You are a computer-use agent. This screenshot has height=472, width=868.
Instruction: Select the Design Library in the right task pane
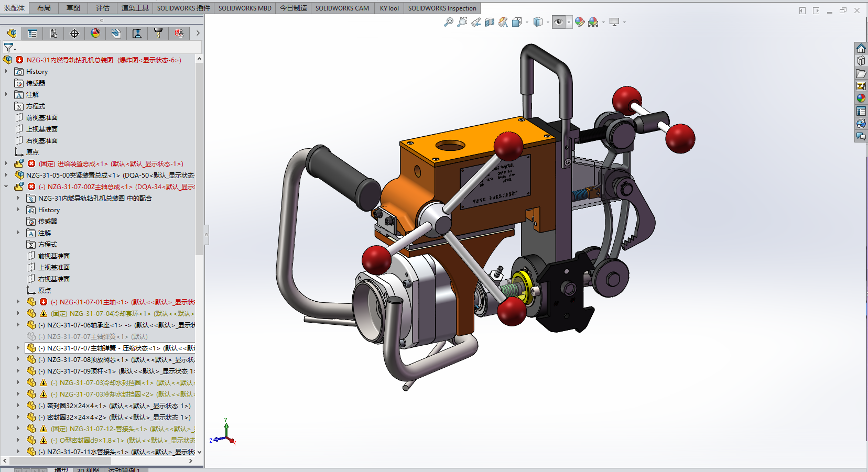tap(861, 61)
